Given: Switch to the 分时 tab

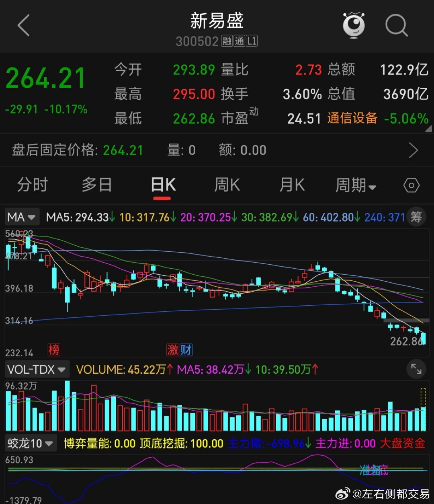Looking at the screenshot, I should pos(33,185).
